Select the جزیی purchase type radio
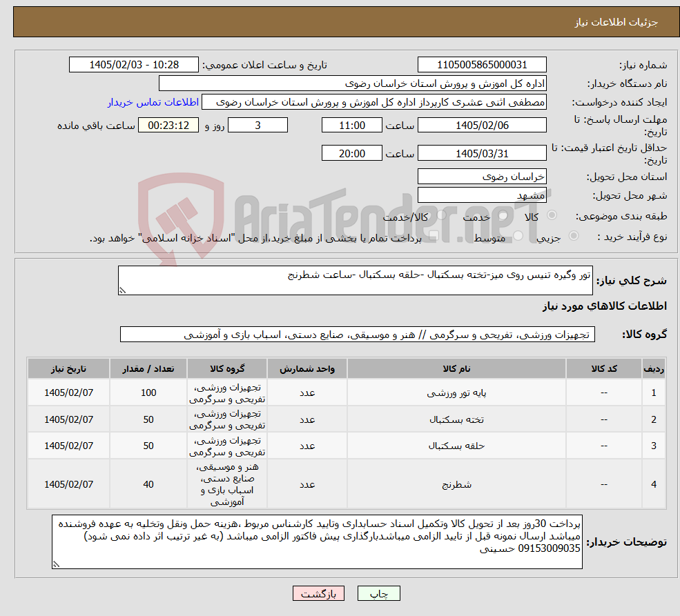Screen dimensions: 680x616 click(573, 236)
